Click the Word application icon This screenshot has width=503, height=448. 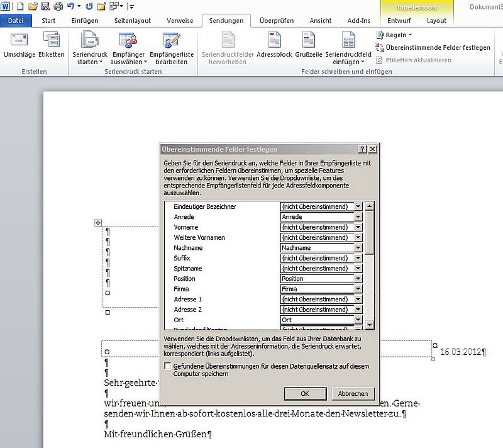tap(5, 6)
